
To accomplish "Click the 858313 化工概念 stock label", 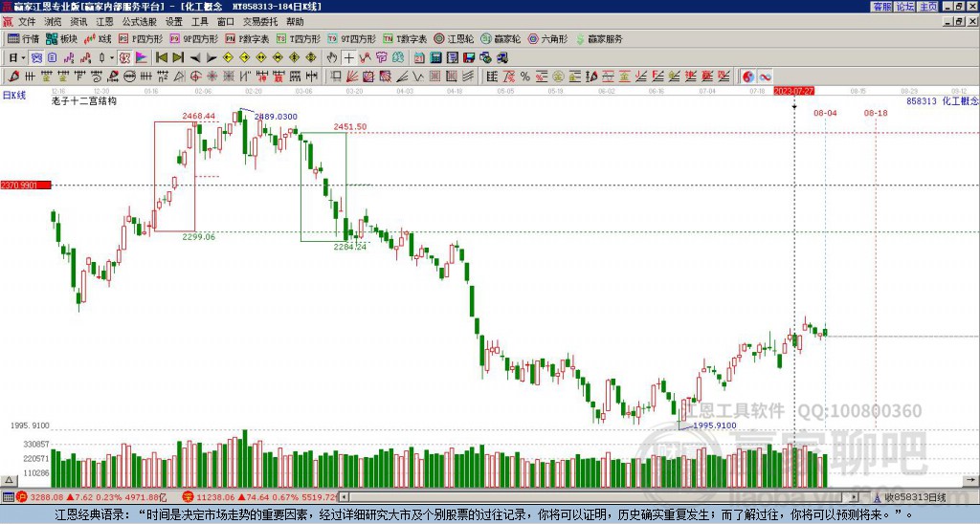I will tap(943, 100).
